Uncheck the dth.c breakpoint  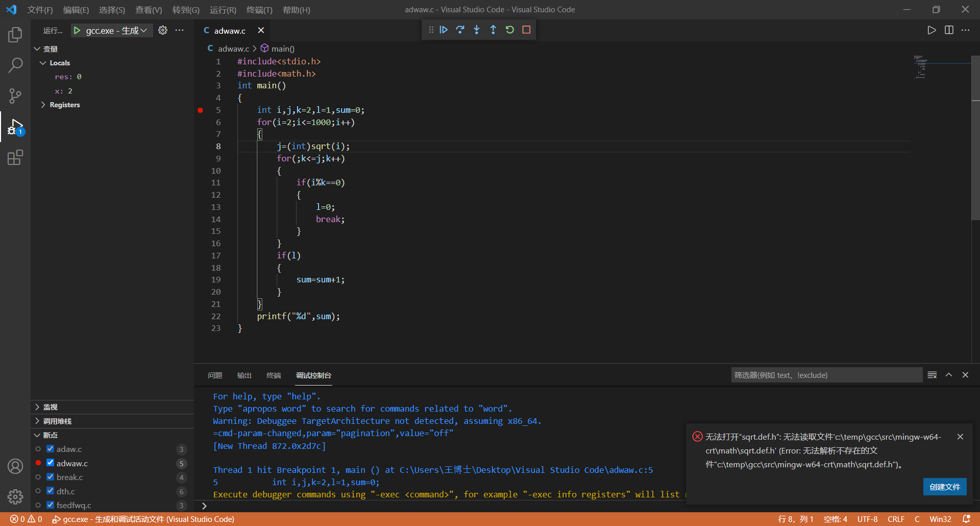click(x=50, y=491)
